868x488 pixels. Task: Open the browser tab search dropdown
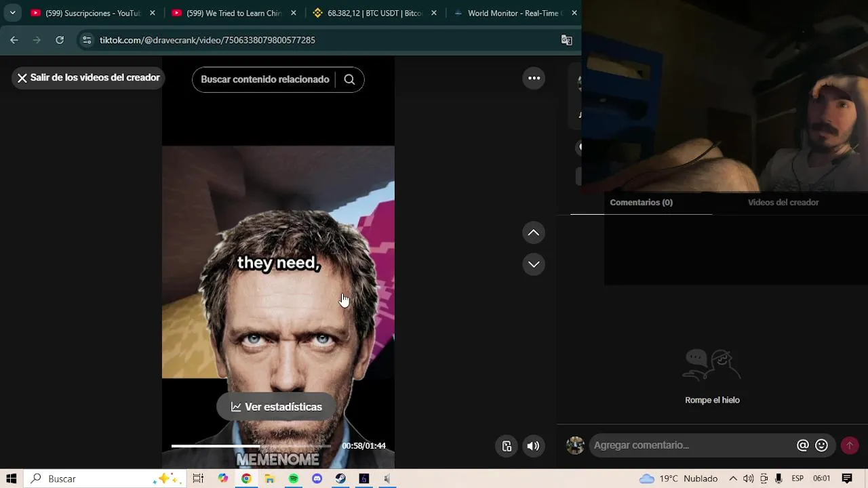coord(12,13)
